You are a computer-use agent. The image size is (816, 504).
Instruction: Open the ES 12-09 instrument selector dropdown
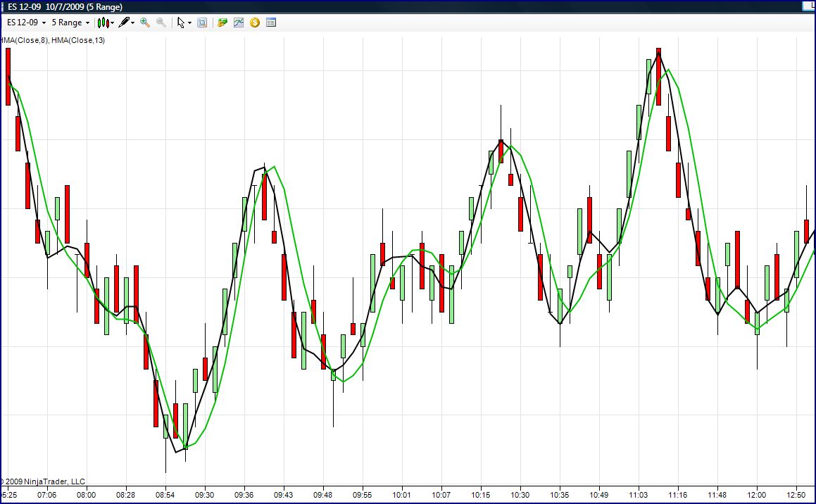tap(26, 23)
